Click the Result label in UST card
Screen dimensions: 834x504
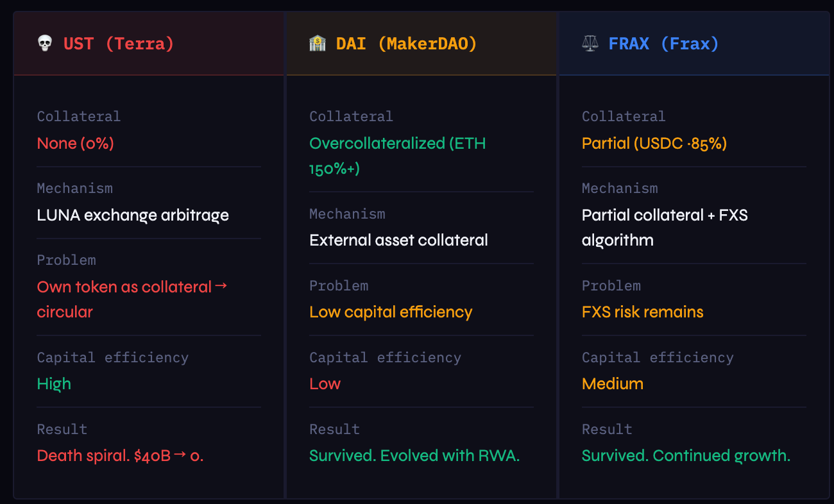(62, 429)
